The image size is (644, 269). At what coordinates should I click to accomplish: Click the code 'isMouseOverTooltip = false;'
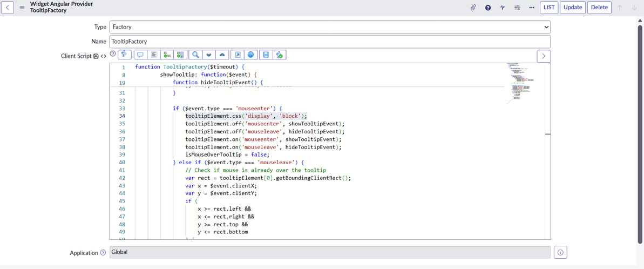pyautogui.click(x=228, y=155)
